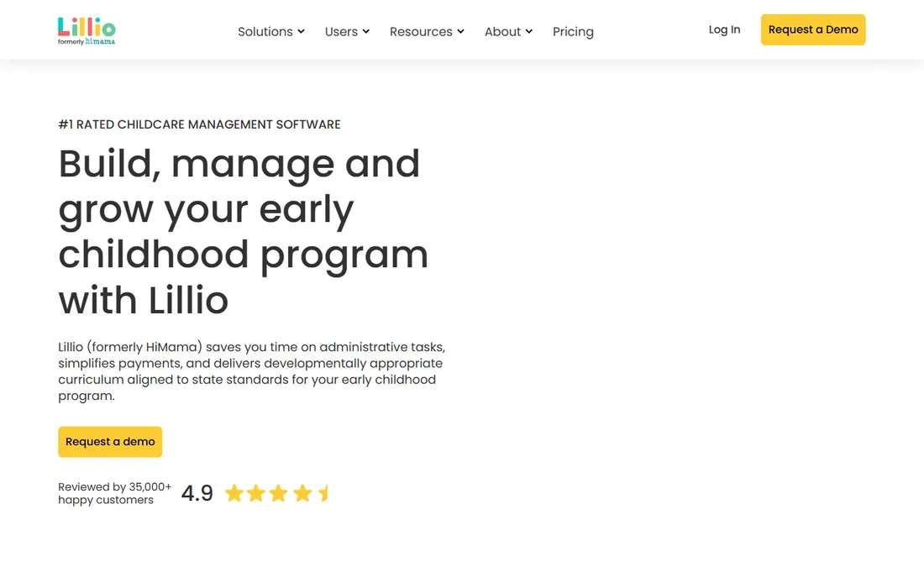The image size is (924, 578).
Task: Click the first rating star
Action: click(234, 493)
